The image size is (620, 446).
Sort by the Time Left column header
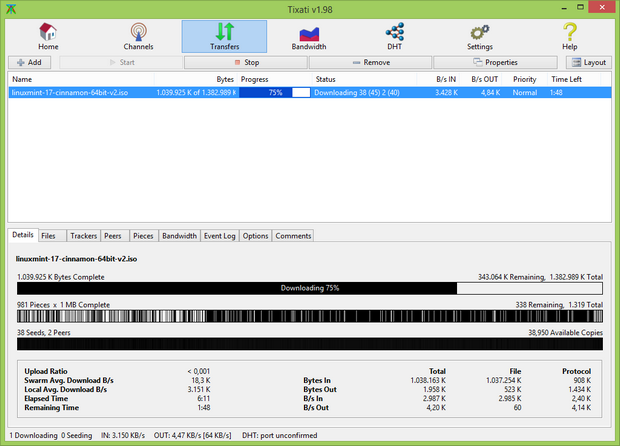tap(574, 79)
